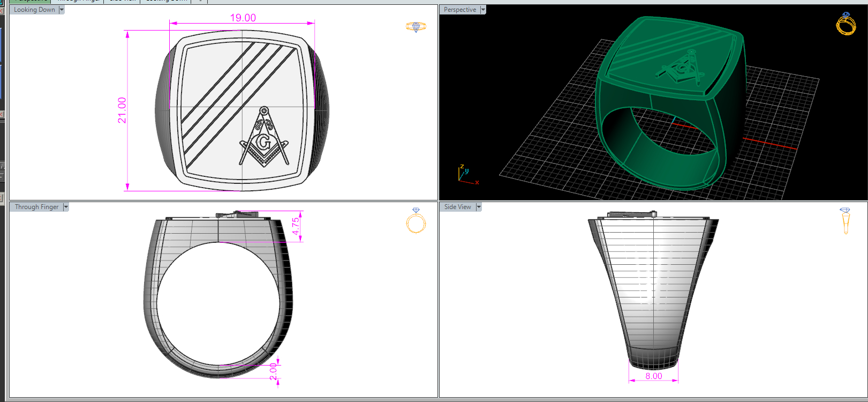Open the Perspective viewport dropdown arrow
This screenshot has height=402, width=868.
coord(483,10)
